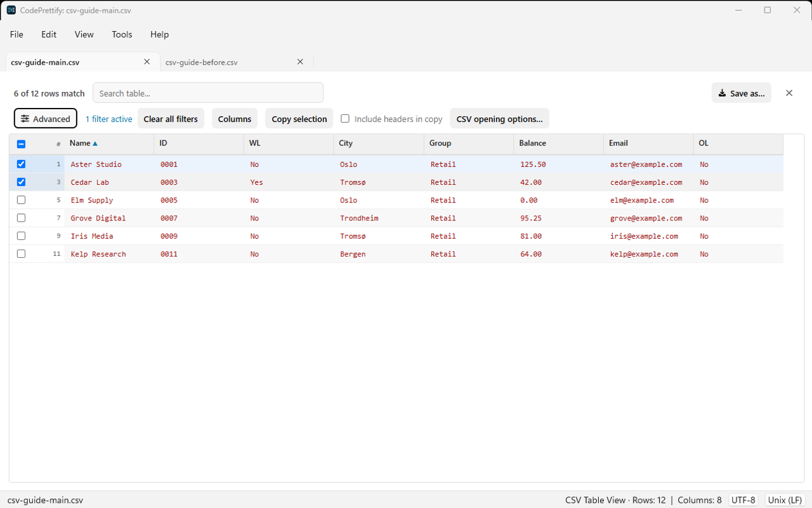Click the Copy selection button
Screen dimensions: 812x508
299,118
